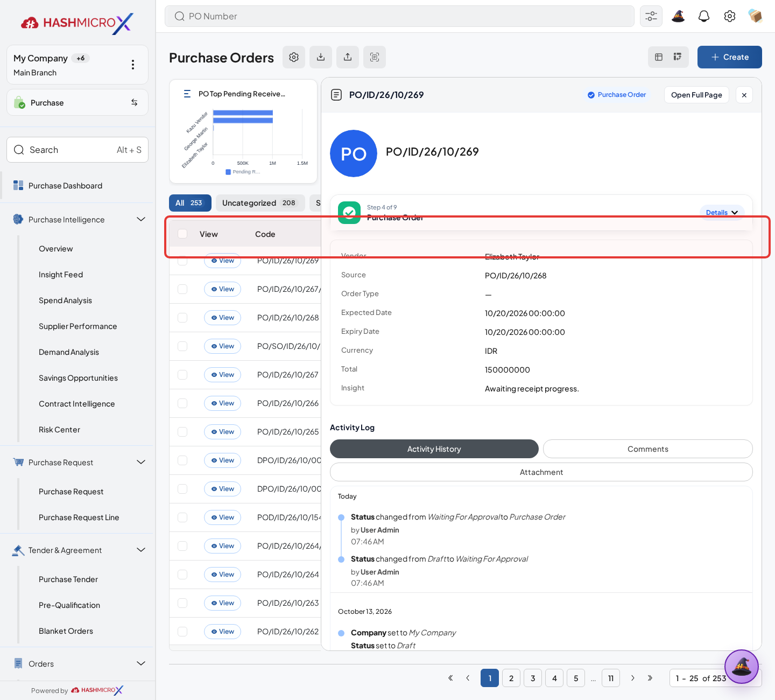Click the company three-dot menu
This screenshot has height=700, width=775.
(x=133, y=65)
